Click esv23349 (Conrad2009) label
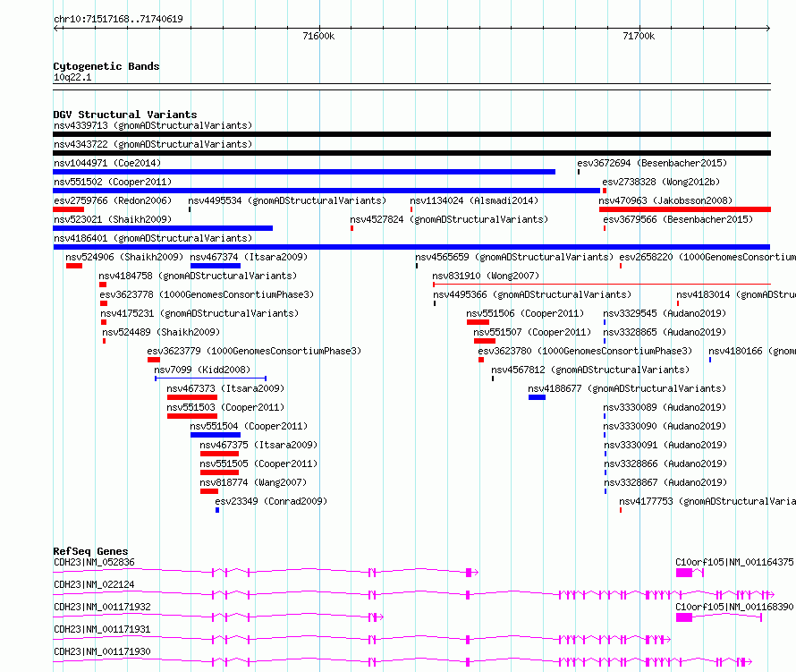The image size is (796, 672). click(x=271, y=501)
